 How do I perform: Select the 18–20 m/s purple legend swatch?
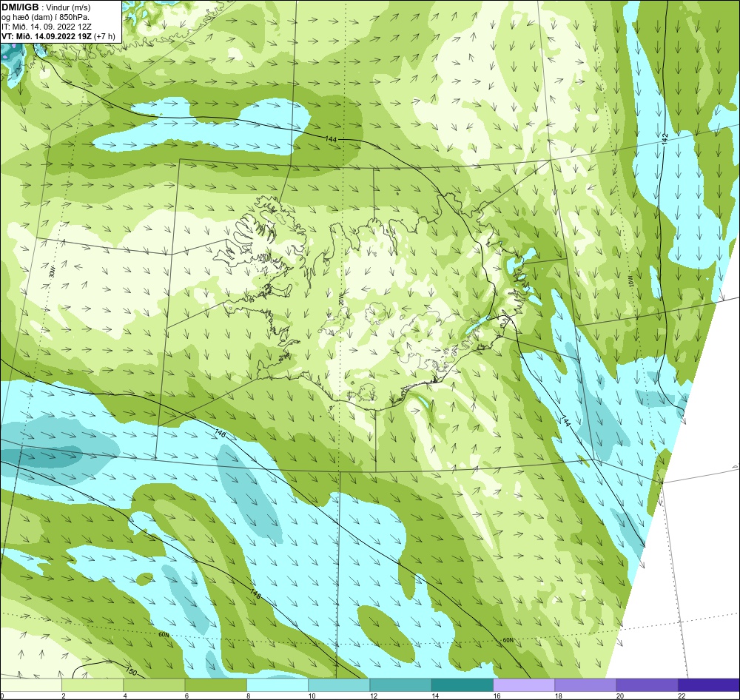point(585,684)
